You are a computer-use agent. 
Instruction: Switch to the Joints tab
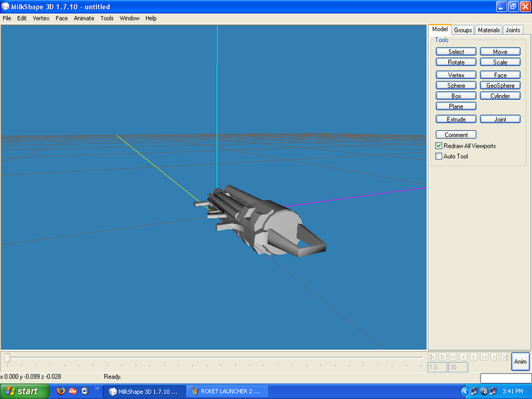513,30
